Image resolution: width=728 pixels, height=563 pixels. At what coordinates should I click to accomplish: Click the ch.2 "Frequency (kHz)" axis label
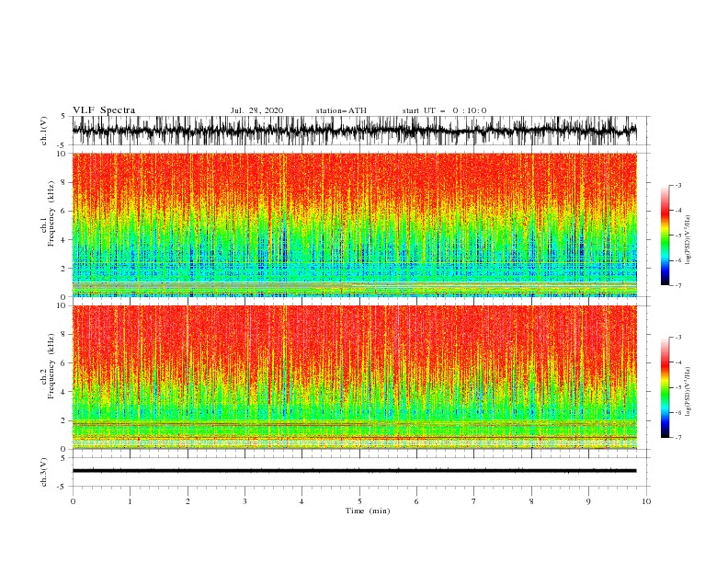[51, 366]
